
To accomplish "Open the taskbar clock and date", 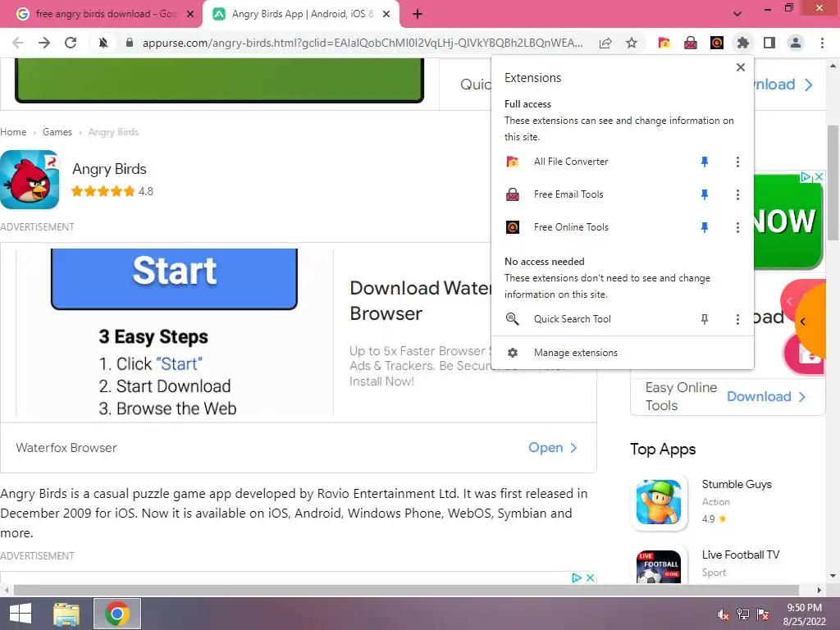I will click(804, 614).
